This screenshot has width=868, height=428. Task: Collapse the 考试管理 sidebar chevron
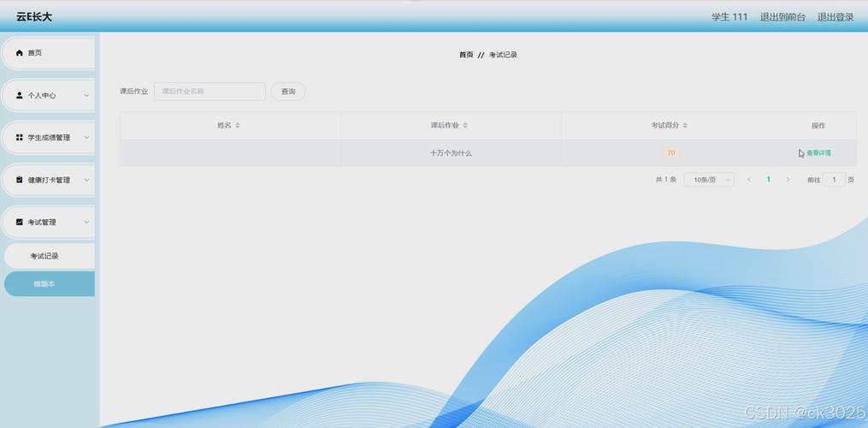pos(86,222)
